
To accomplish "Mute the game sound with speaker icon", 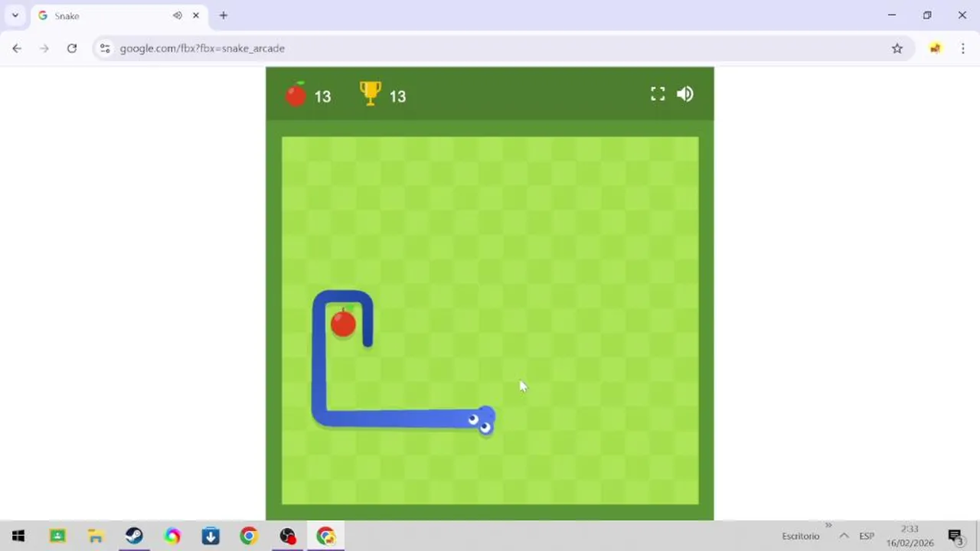I will click(685, 94).
